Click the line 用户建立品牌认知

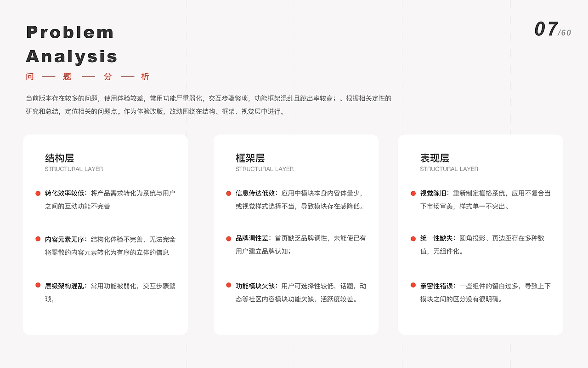tap(263, 251)
